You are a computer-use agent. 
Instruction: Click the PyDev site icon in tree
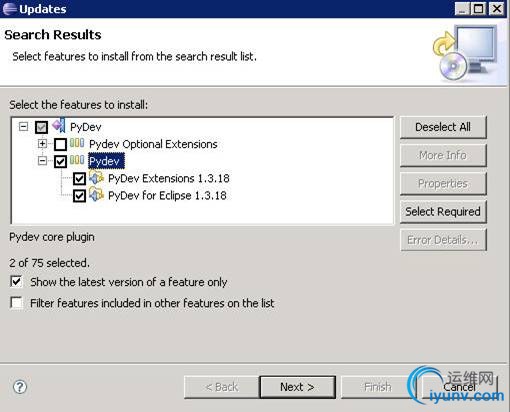click(x=59, y=126)
